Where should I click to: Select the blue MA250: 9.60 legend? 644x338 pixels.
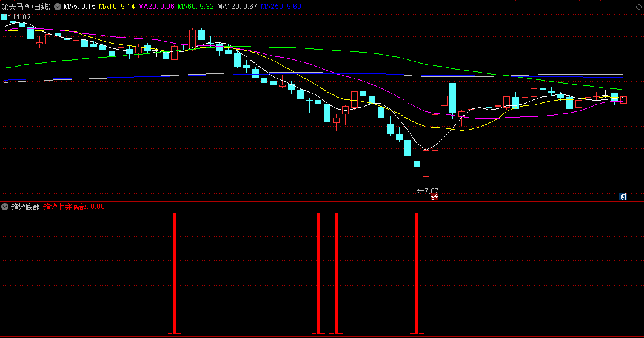281,7
